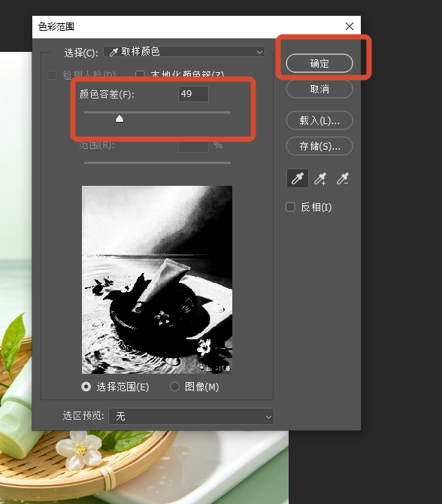The image size is (442, 504).
Task: Click the 颜色容差 slider handle
Action: [x=120, y=119]
